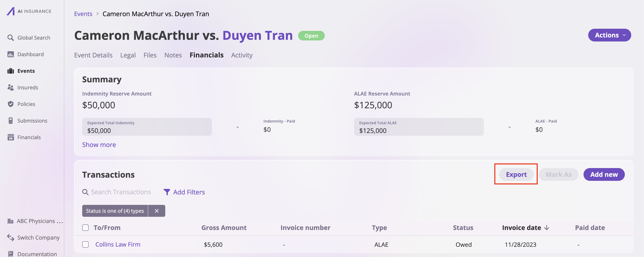
Task: Go to Financials sidebar icon
Action: tap(10, 137)
